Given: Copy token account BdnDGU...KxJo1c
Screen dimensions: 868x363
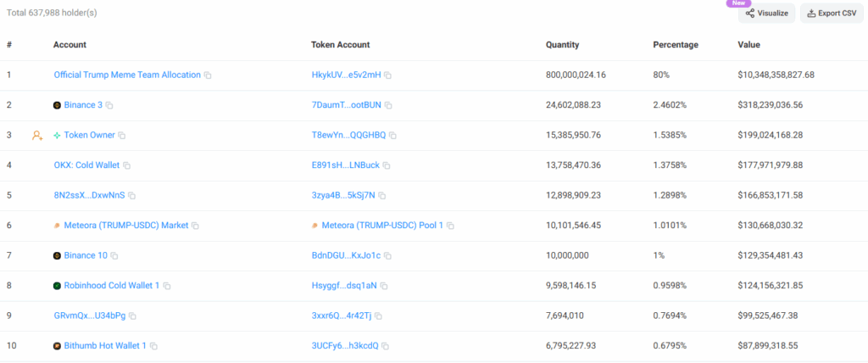Looking at the screenshot, I should click(x=388, y=255).
